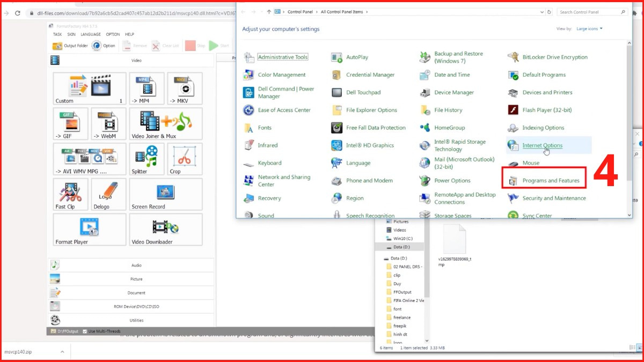This screenshot has height=362, width=644.
Task: Click the Ease of Access Center icon
Action: [248, 110]
